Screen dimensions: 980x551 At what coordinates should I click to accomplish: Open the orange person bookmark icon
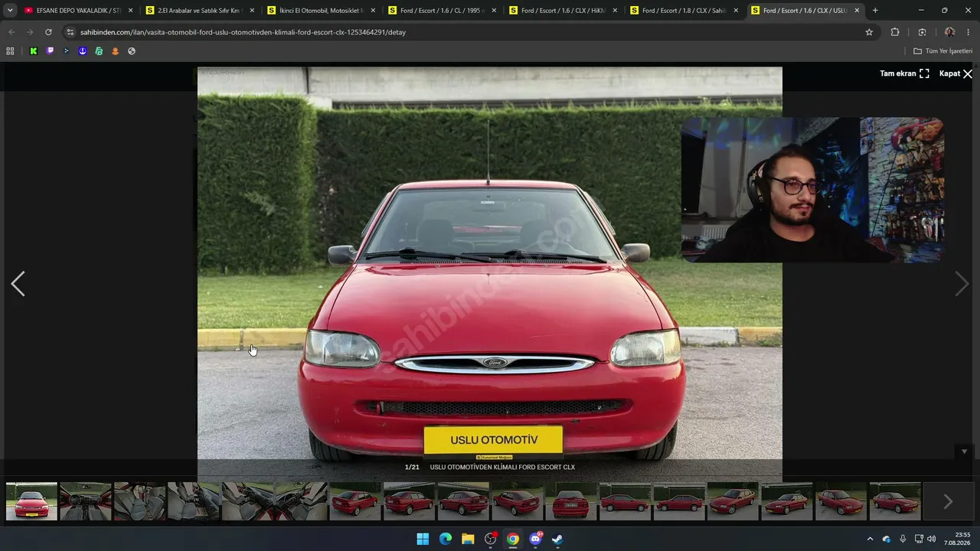tap(116, 51)
